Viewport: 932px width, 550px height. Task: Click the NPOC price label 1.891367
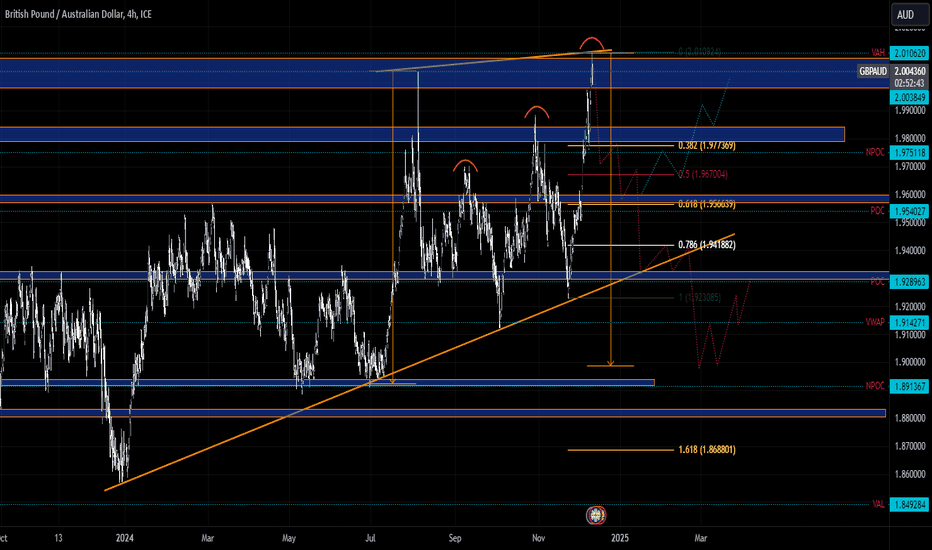909,386
